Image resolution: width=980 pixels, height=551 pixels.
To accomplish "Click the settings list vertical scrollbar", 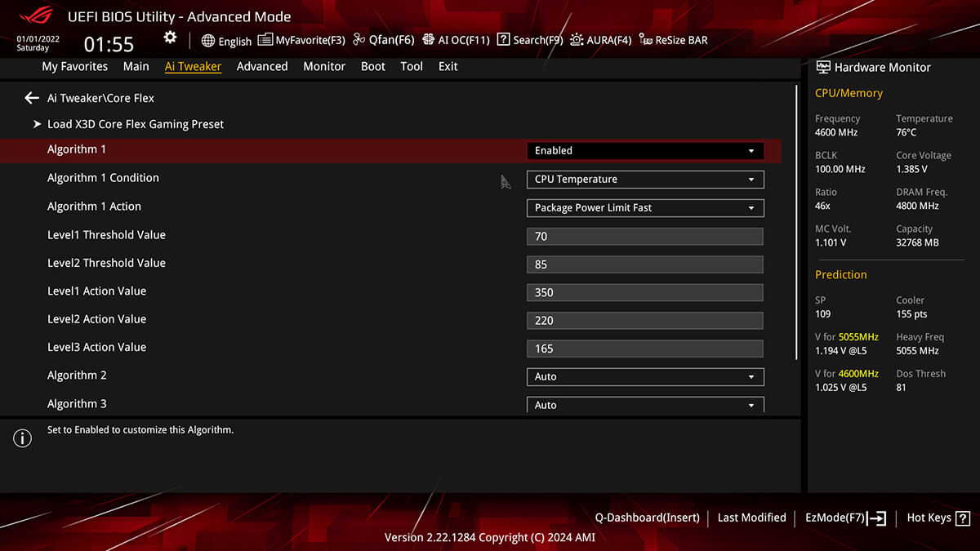I will click(x=797, y=221).
